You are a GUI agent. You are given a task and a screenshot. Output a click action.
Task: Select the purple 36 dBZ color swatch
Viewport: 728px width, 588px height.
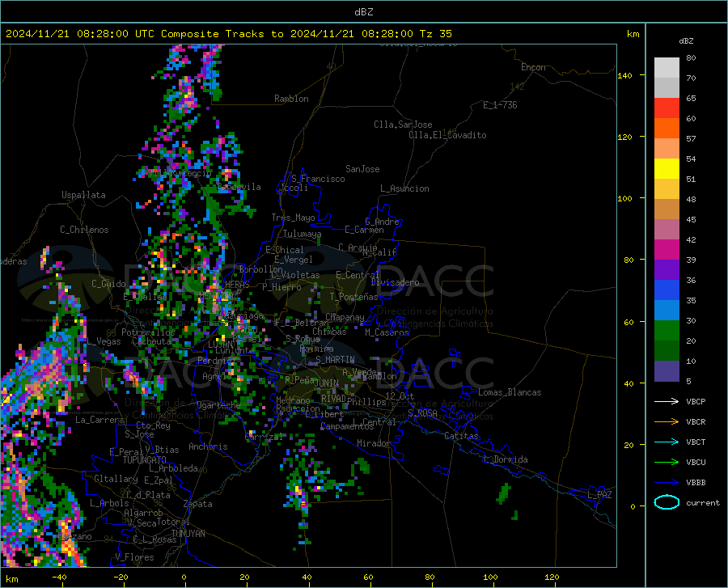click(667, 270)
